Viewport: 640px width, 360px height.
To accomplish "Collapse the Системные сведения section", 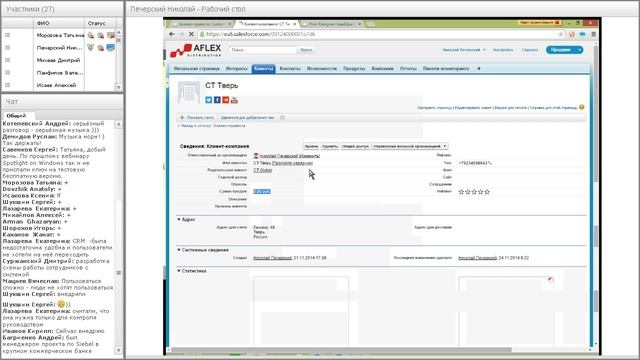I will 179,249.
